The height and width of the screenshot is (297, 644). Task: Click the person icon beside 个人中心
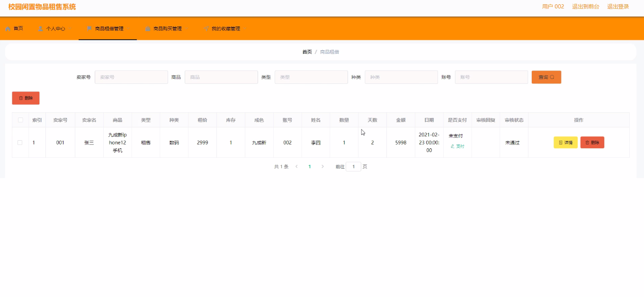41,29
